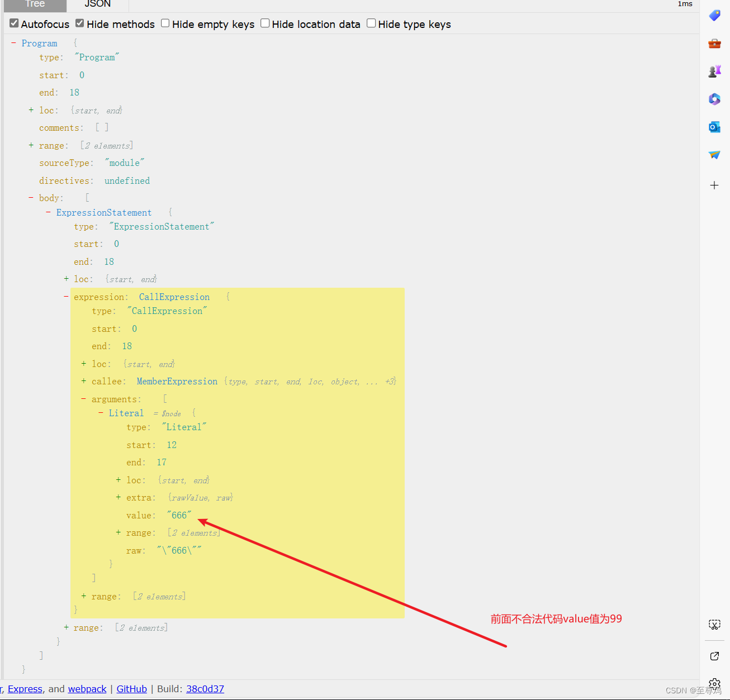This screenshot has width=730, height=700.
Task: Enable Hide empty keys checkbox
Action: point(165,23)
